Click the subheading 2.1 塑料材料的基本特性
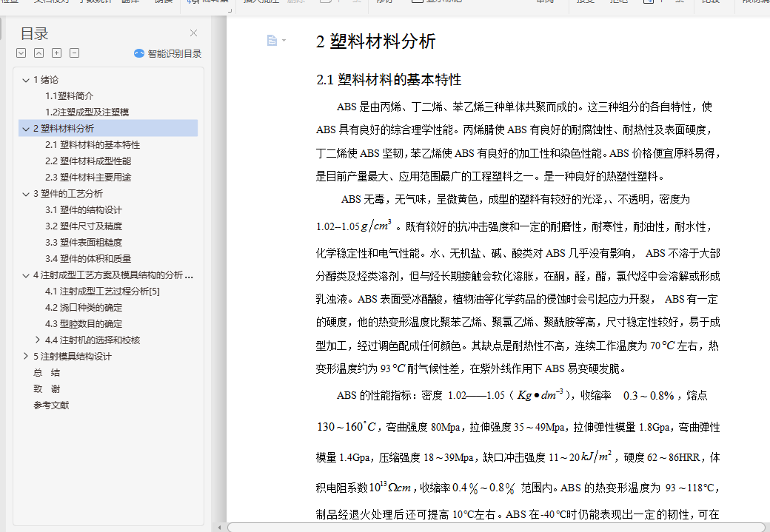This screenshot has width=770, height=532. point(389,79)
